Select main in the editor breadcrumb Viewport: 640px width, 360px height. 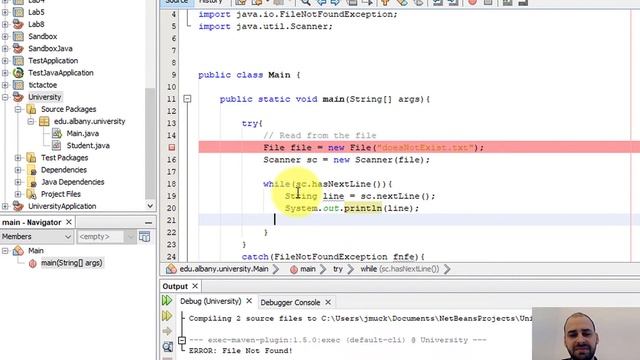pyautogui.click(x=308, y=269)
